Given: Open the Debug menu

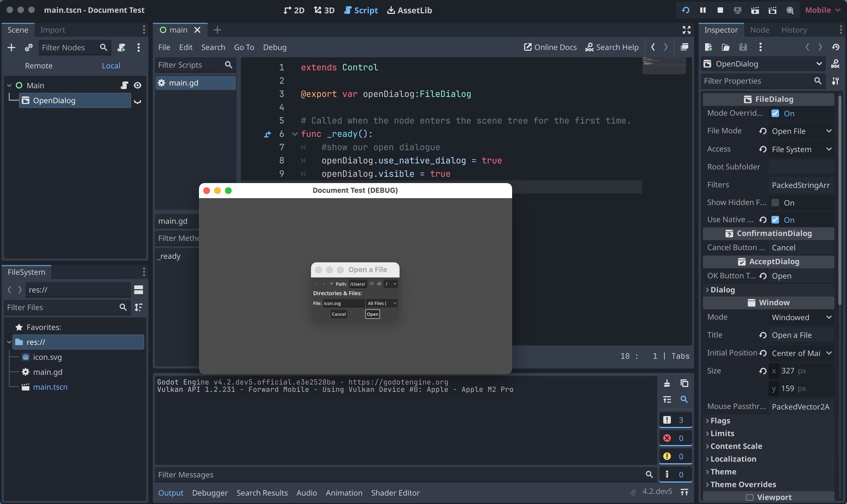Looking at the screenshot, I should click(275, 47).
